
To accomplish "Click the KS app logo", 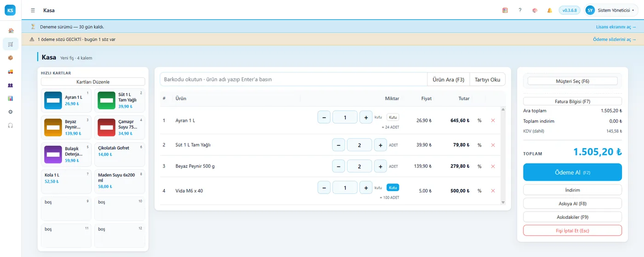I will pos(10,10).
